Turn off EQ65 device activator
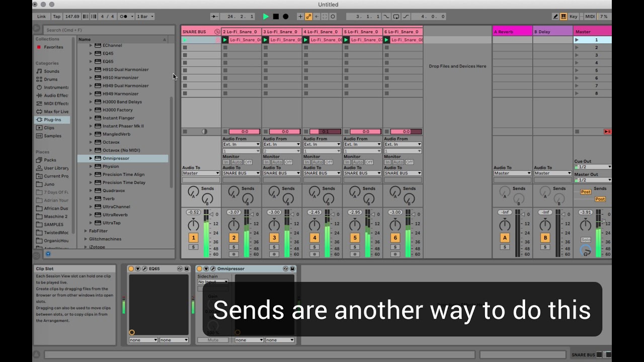 131,269
